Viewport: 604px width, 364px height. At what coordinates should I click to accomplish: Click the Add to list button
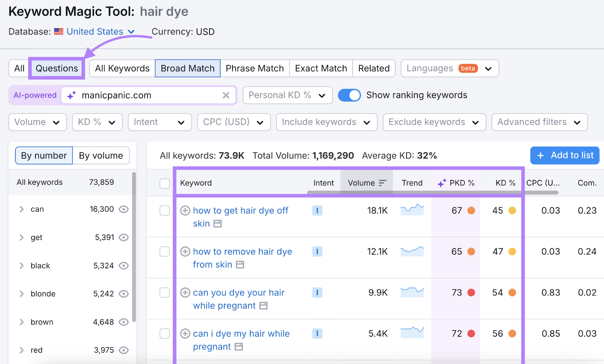(564, 155)
